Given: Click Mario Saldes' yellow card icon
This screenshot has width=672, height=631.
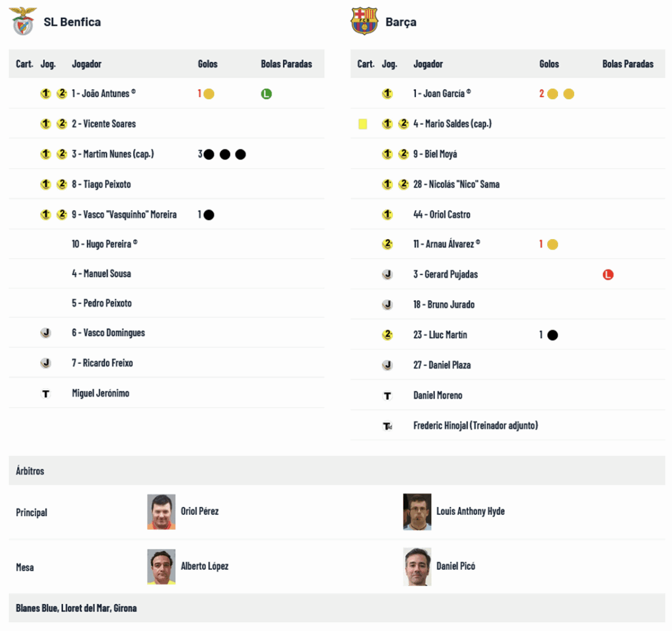Looking at the screenshot, I should coord(363,124).
